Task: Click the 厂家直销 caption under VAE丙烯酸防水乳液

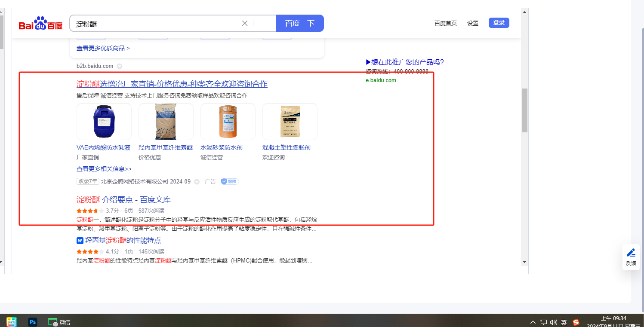Action: 88,157
